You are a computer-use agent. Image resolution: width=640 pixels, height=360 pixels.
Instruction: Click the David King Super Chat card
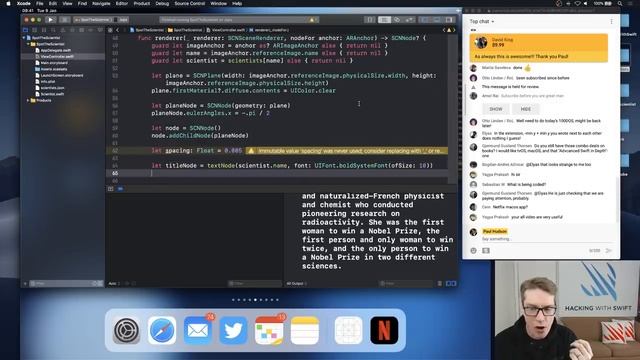pos(538,48)
